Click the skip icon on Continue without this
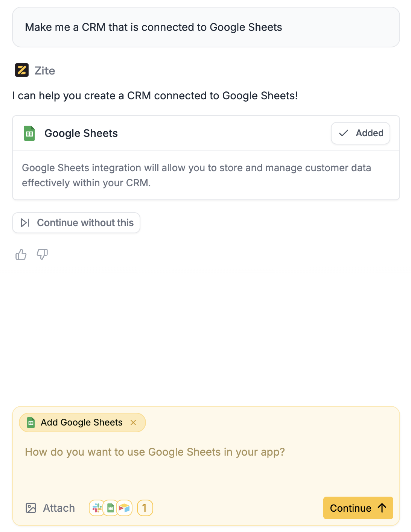Screen dimensions: 411x532 click(x=25, y=223)
